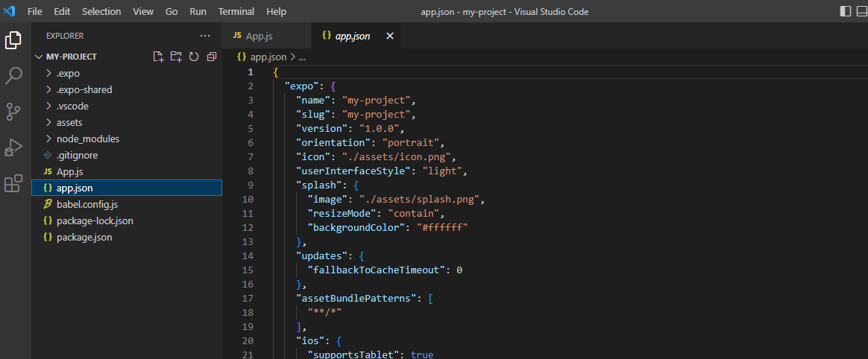Click the "fallbackToCacheTimeout" key

point(377,270)
